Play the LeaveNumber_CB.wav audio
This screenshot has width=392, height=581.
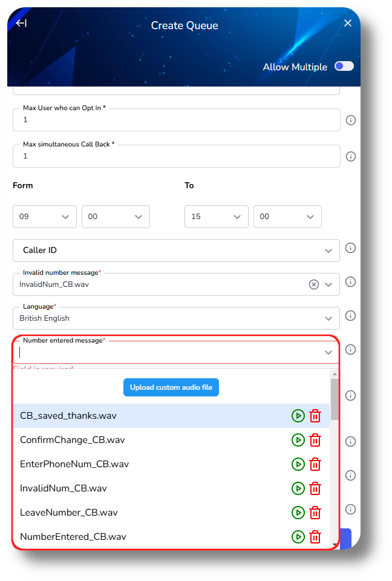coord(298,513)
